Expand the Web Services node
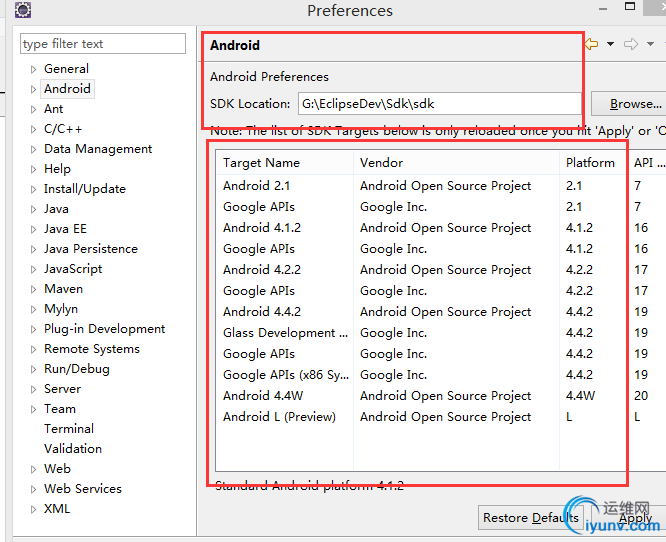This screenshot has height=542, width=666. pos(33,489)
